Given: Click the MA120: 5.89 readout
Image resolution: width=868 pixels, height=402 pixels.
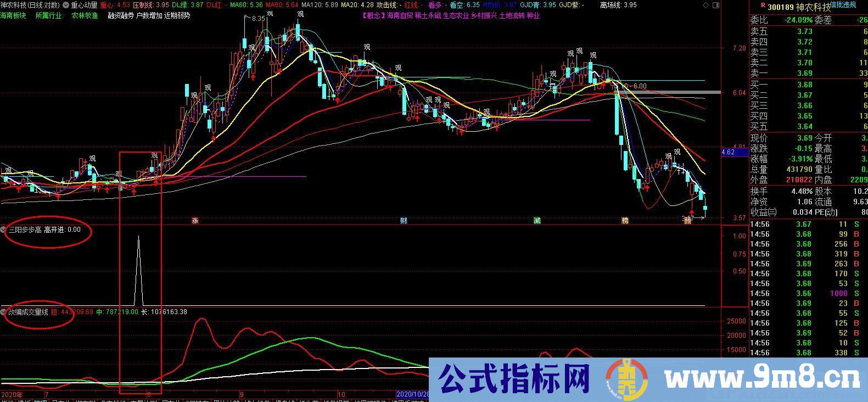Looking at the screenshot, I should [320, 5].
